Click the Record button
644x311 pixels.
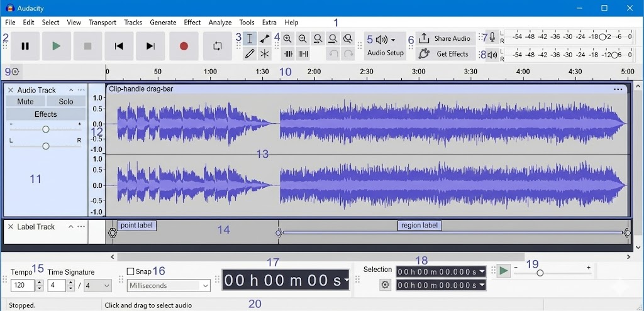[184, 46]
